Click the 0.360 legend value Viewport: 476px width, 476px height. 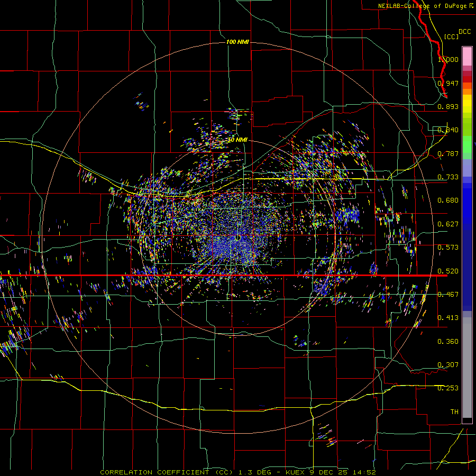coord(448,342)
